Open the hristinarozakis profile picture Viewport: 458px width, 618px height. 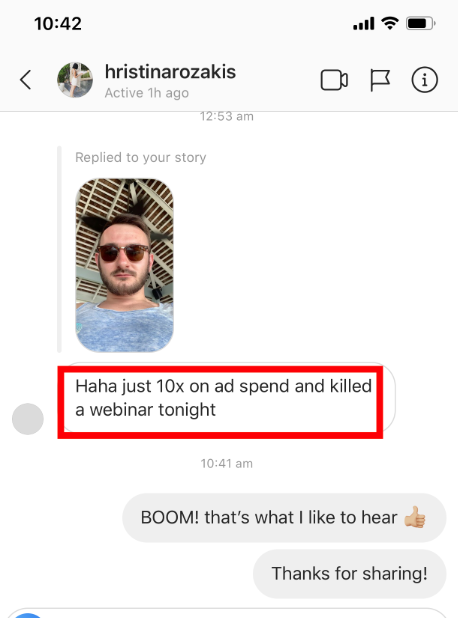tap(75, 80)
